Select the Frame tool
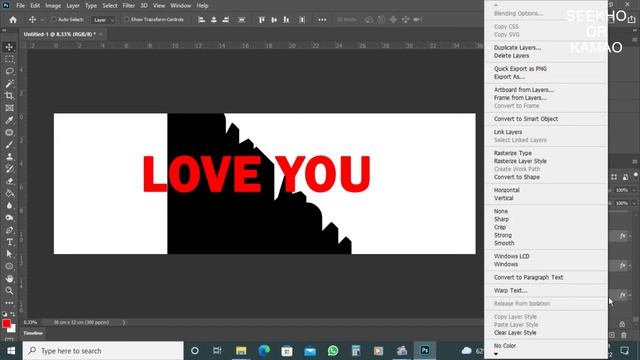The image size is (640, 360). point(9,108)
